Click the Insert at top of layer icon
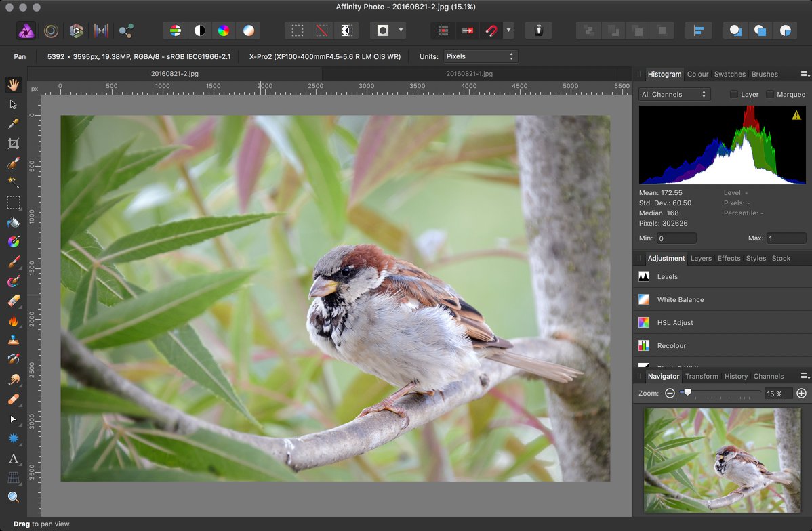The height and width of the screenshot is (531, 812). [760, 31]
